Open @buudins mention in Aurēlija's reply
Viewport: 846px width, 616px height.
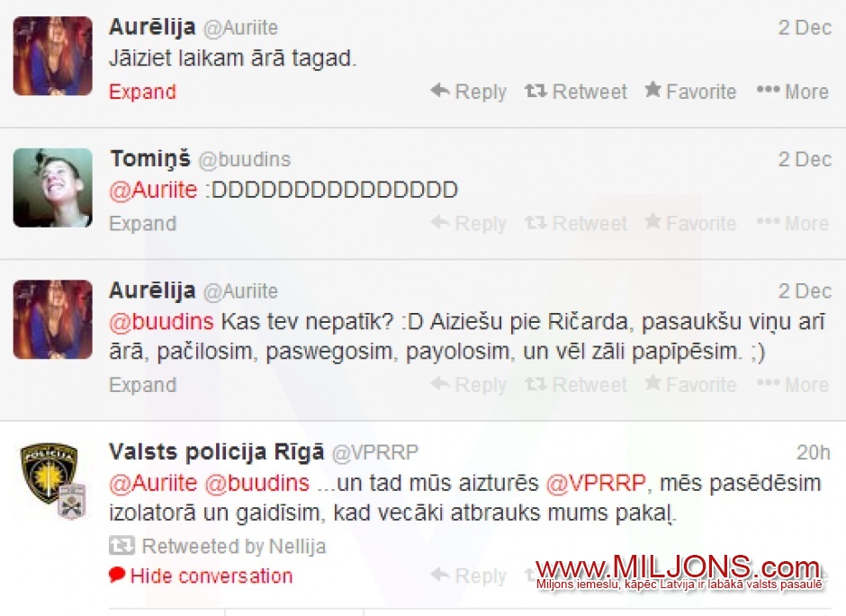161,321
